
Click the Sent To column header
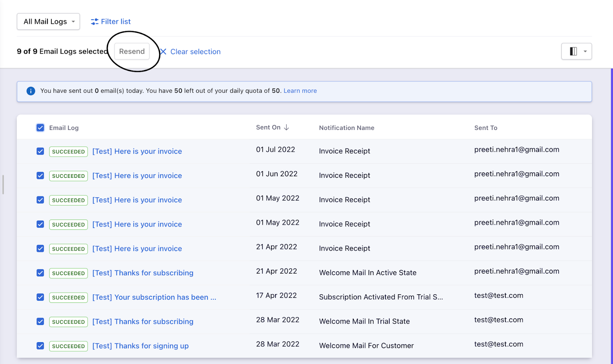485,128
